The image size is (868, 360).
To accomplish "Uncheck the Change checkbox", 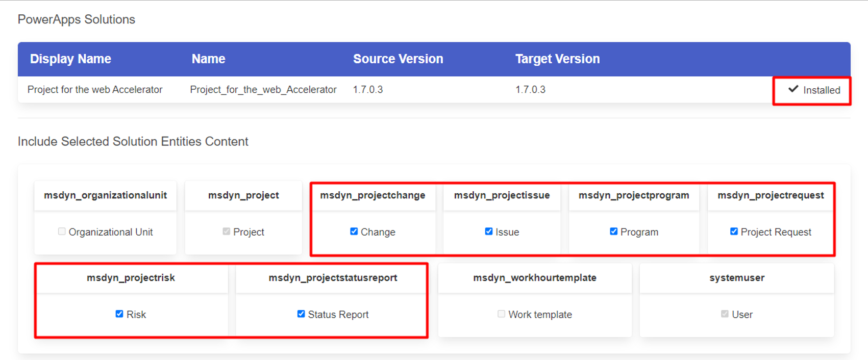I will click(x=354, y=232).
